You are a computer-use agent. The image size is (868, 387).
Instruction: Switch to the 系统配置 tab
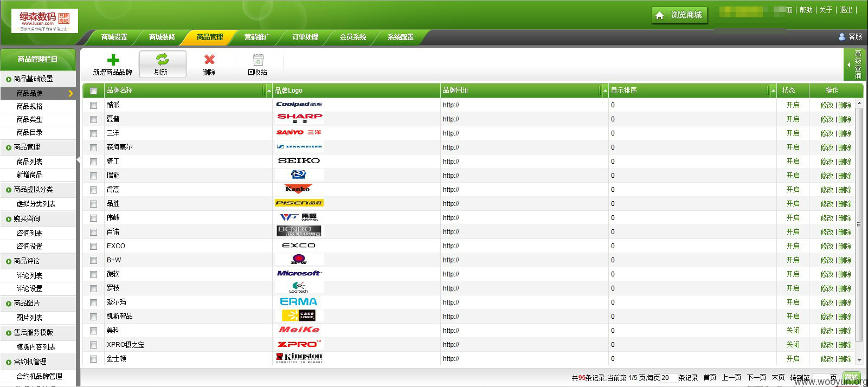401,37
